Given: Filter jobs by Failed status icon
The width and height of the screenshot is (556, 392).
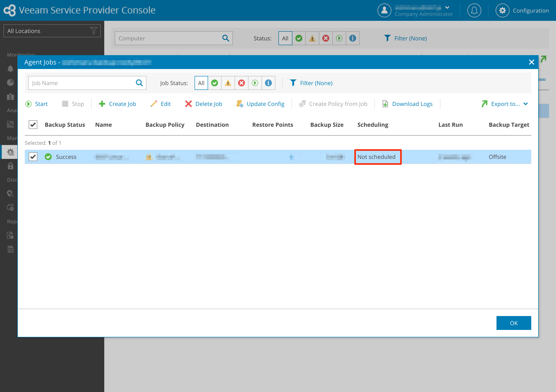Looking at the screenshot, I should [242, 83].
